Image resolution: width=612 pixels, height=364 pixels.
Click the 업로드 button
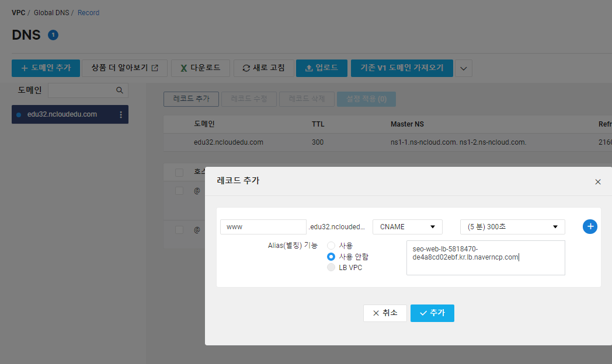pyautogui.click(x=322, y=68)
